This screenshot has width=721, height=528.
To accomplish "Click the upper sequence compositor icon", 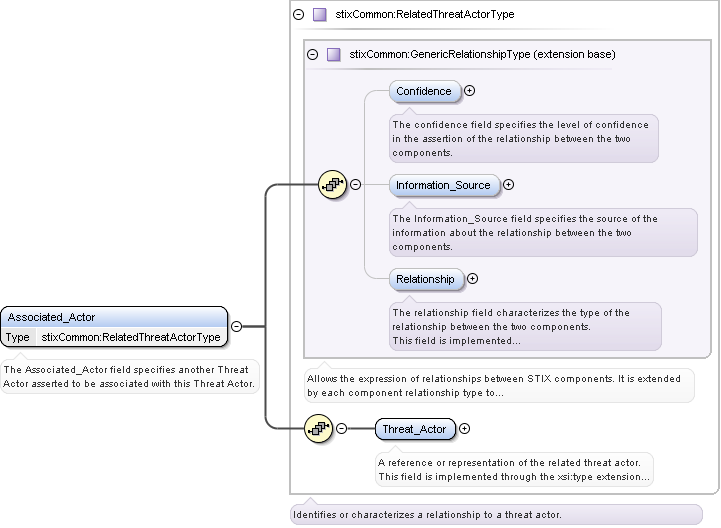I will tap(331, 185).
